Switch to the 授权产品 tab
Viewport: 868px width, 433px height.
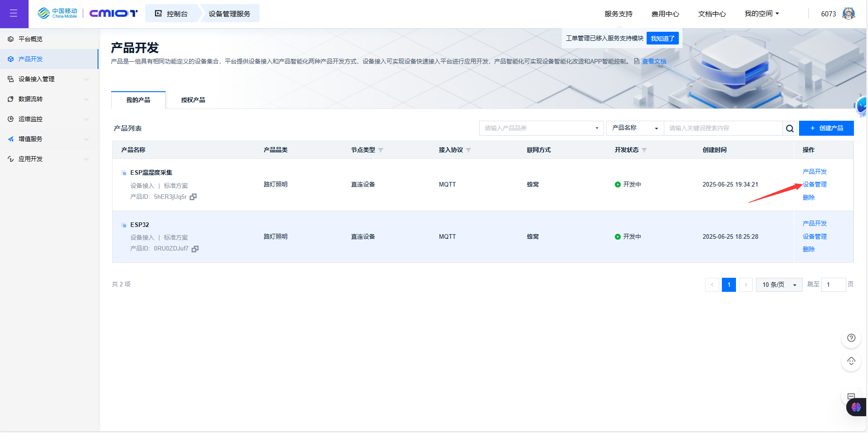click(192, 100)
